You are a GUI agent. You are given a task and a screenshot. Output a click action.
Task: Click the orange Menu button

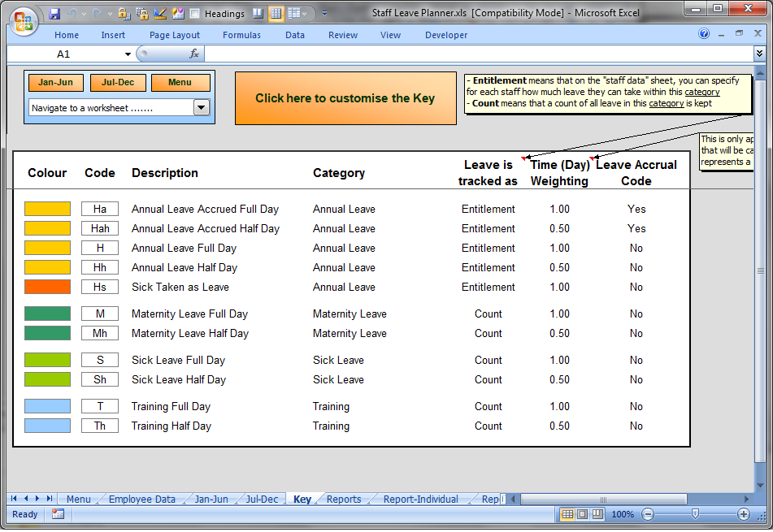pos(180,82)
